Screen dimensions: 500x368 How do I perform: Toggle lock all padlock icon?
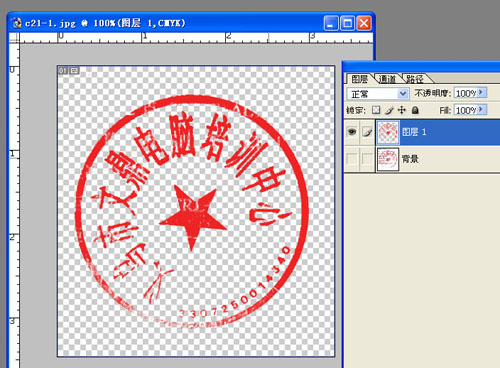click(415, 110)
